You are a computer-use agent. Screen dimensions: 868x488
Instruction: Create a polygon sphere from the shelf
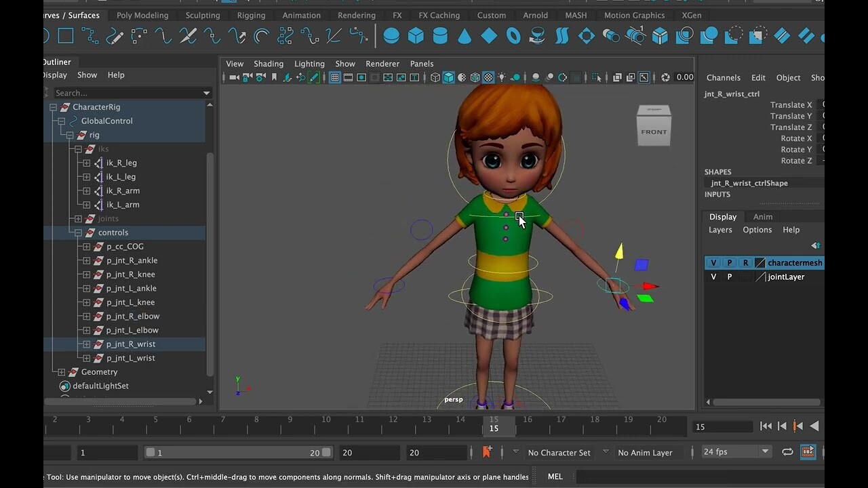(x=391, y=36)
